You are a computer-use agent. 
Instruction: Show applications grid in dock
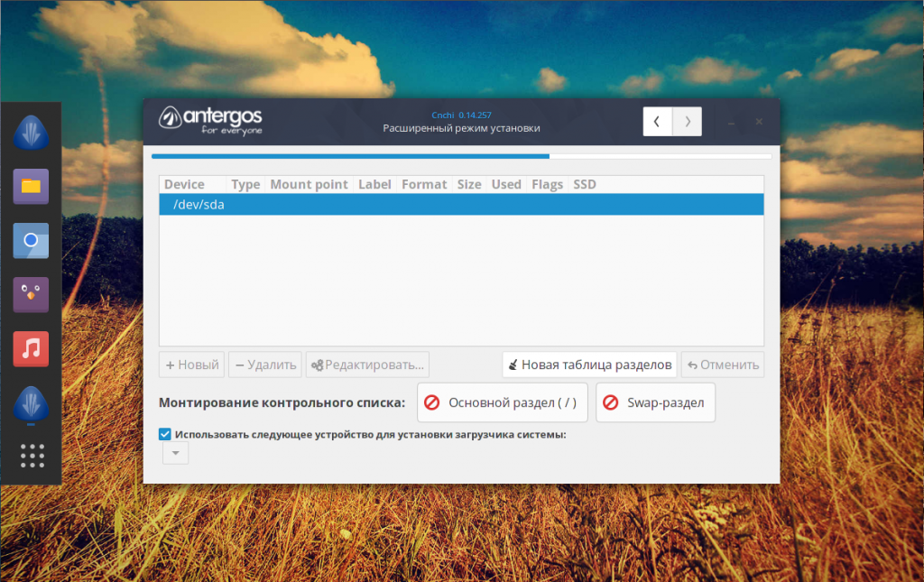click(32, 456)
